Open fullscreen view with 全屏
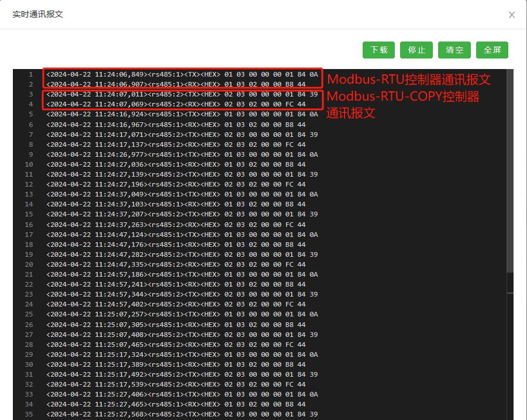This screenshot has height=420, width=527. click(x=492, y=50)
